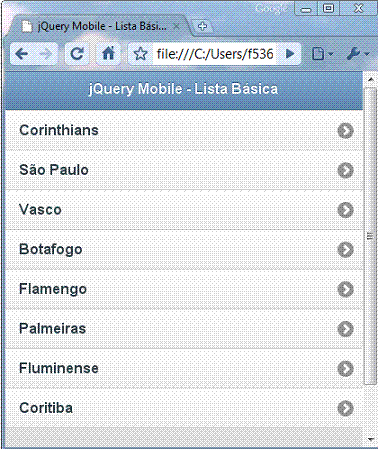
Task: Click the scrollbar down arrow
Action: click(370, 439)
